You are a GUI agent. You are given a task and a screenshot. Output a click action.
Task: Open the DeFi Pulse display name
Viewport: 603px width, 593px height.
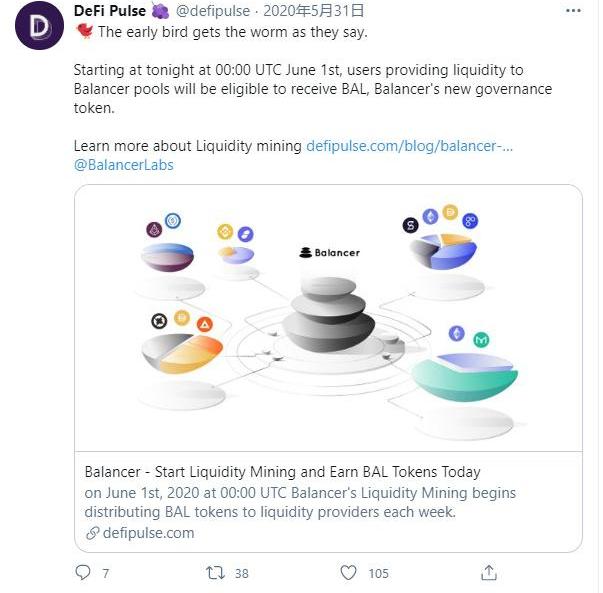coord(109,12)
